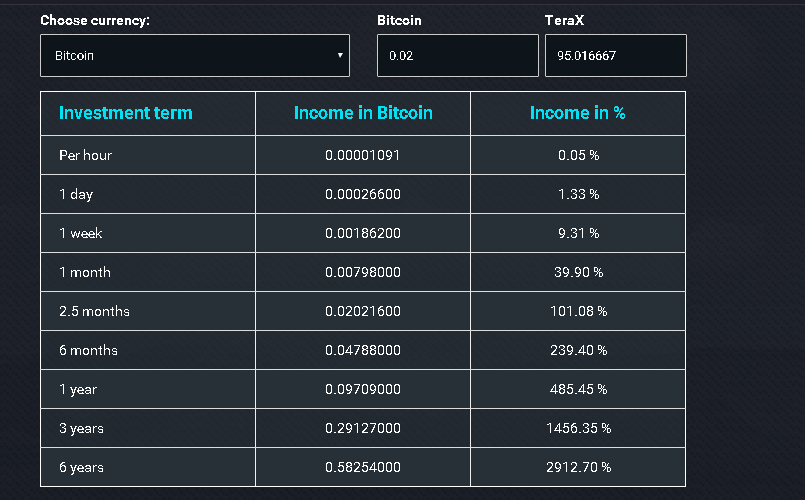Image resolution: width=805 pixels, height=500 pixels.
Task: Select the Income in % header
Action: click(578, 113)
